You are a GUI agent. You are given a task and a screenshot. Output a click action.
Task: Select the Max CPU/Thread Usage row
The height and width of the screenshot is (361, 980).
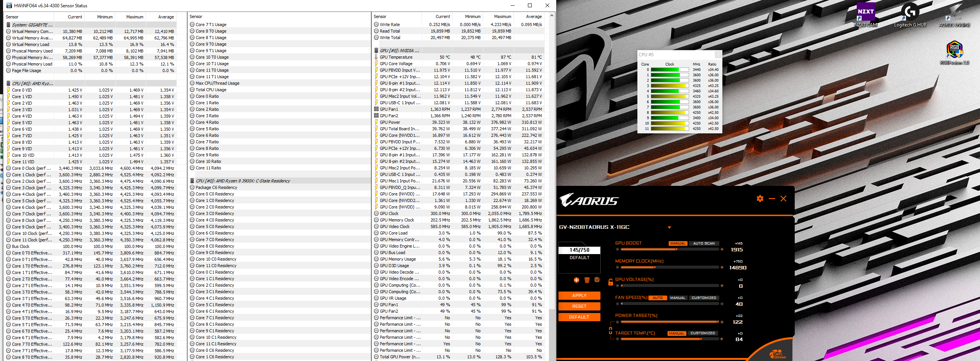coord(279,83)
